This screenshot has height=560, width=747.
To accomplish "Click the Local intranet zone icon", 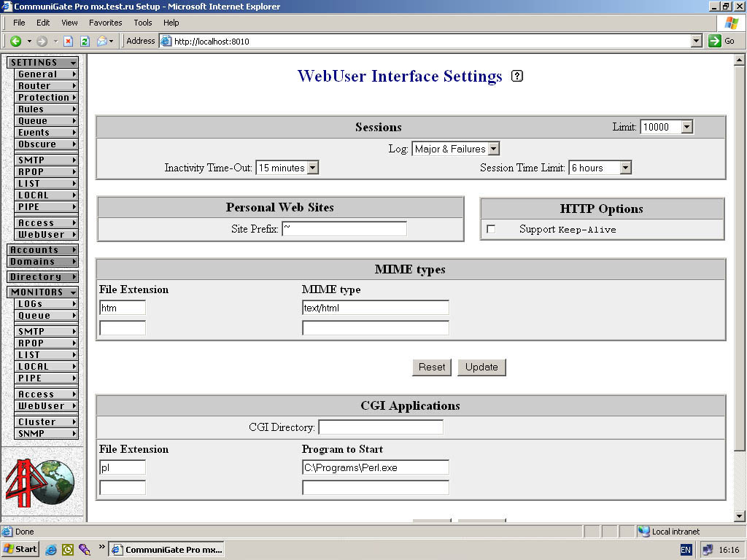I will [x=643, y=532].
